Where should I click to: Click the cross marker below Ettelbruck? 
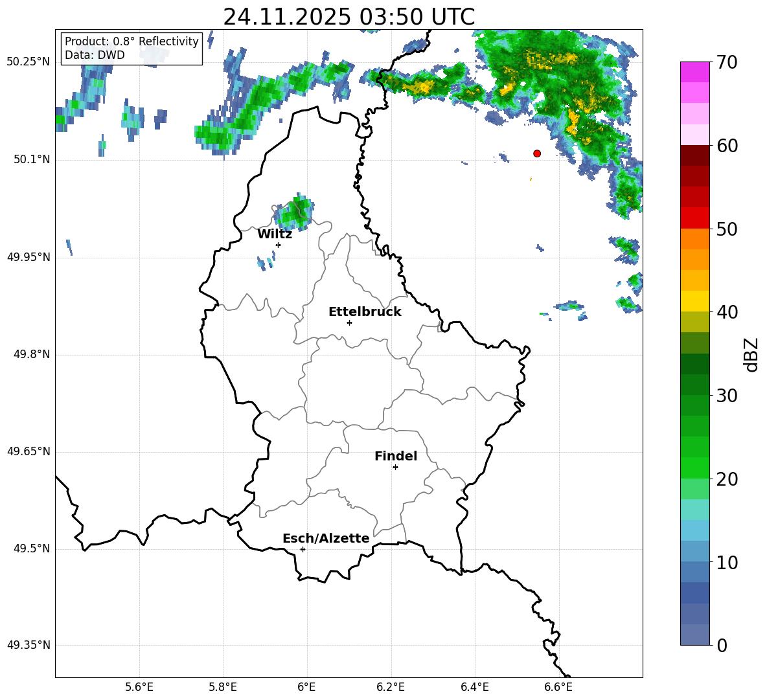tap(349, 322)
